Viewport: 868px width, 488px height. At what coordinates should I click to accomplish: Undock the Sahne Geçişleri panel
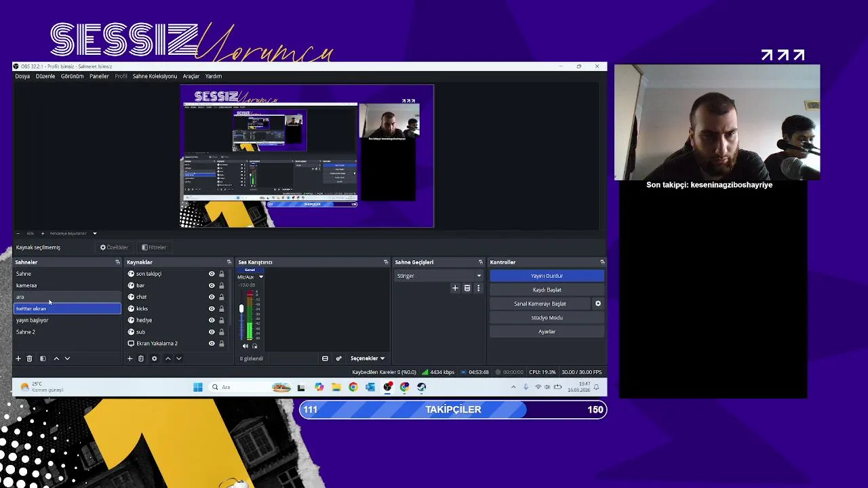[x=481, y=262]
